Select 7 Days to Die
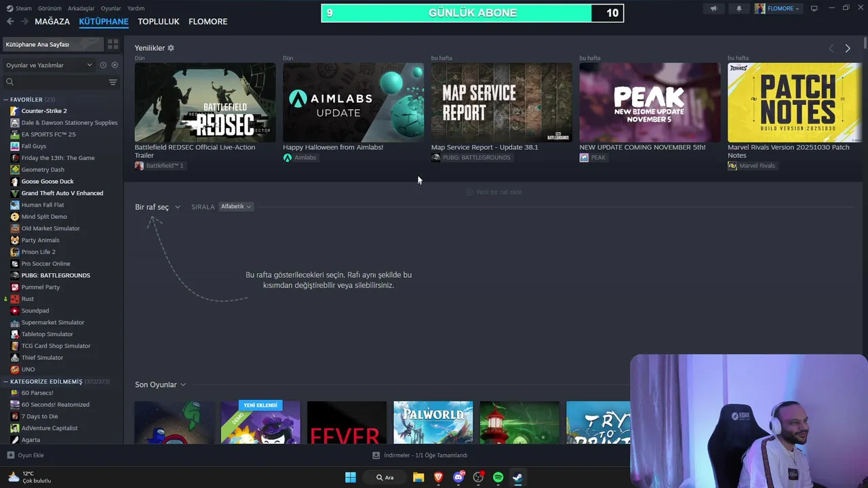The image size is (868, 488). [39, 416]
